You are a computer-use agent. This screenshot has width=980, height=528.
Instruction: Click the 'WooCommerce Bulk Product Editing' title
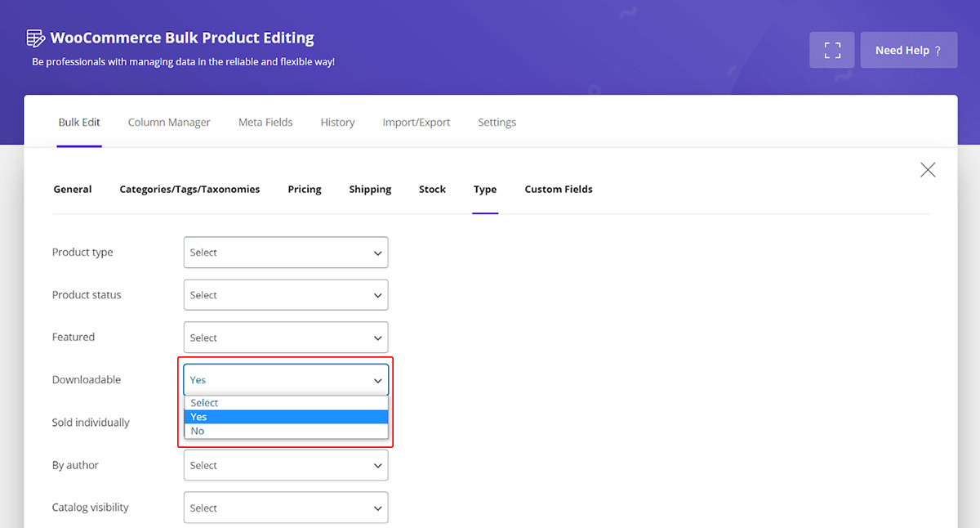[182, 38]
